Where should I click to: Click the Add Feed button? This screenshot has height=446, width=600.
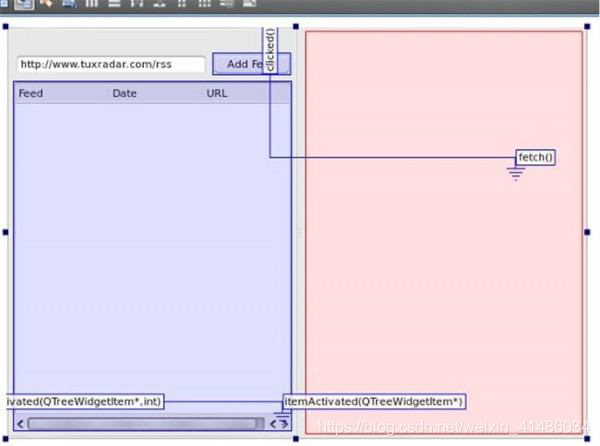click(251, 64)
